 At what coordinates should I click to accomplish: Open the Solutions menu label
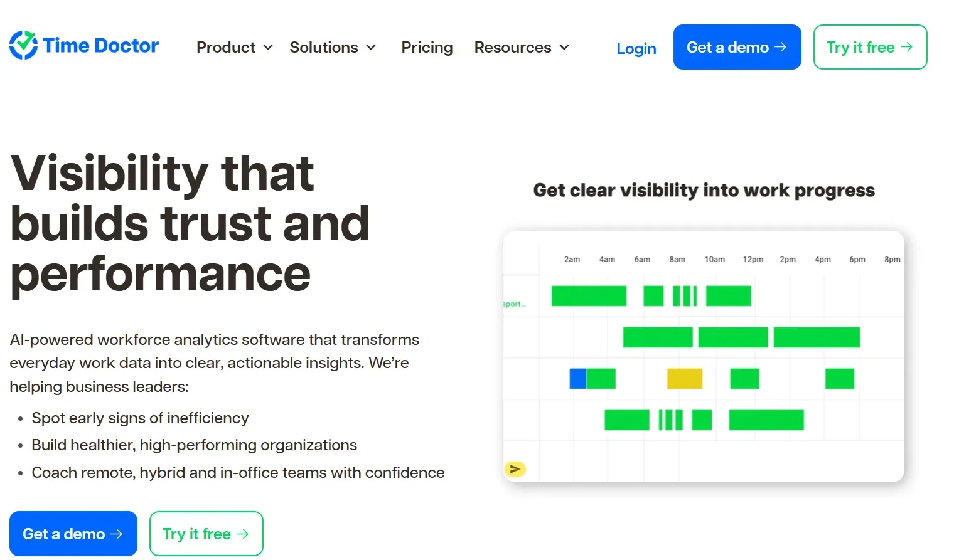324,48
